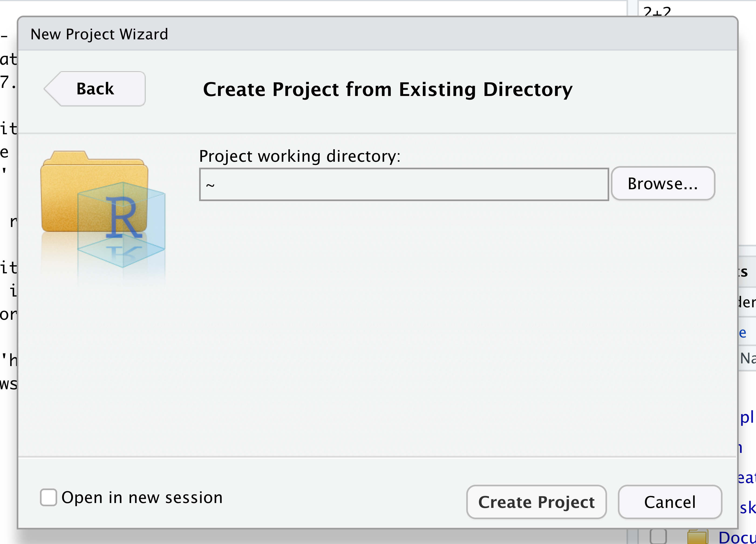Go back using the Back arrow button
Image resolution: width=756 pixels, height=544 pixels.
point(95,89)
